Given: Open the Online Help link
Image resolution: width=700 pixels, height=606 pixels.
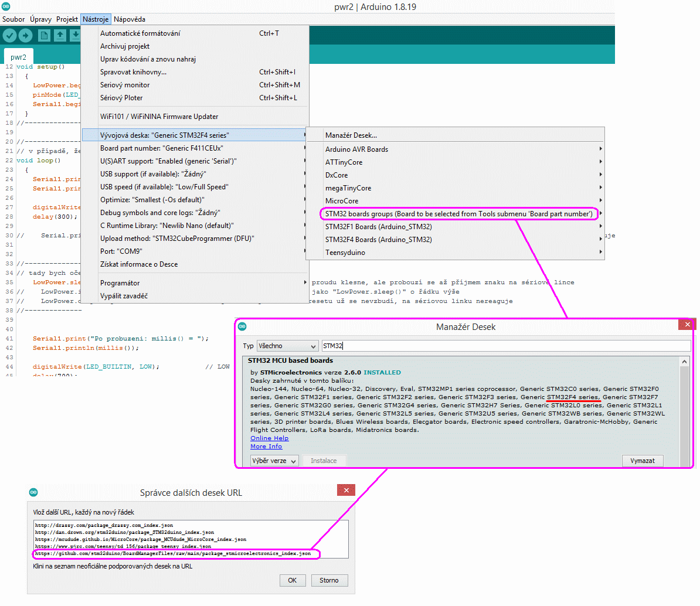Looking at the screenshot, I should click(x=269, y=438).
